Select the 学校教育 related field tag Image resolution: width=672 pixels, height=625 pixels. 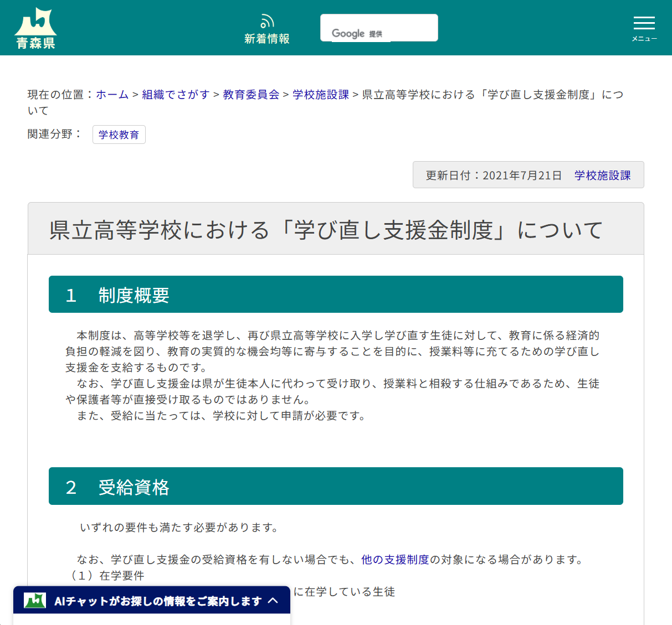(x=119, y=135)
